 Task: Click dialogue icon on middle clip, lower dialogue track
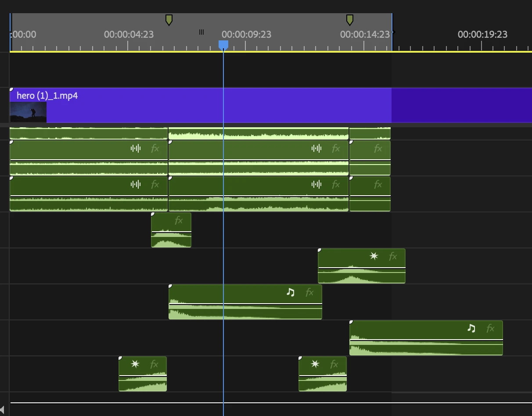316,184
